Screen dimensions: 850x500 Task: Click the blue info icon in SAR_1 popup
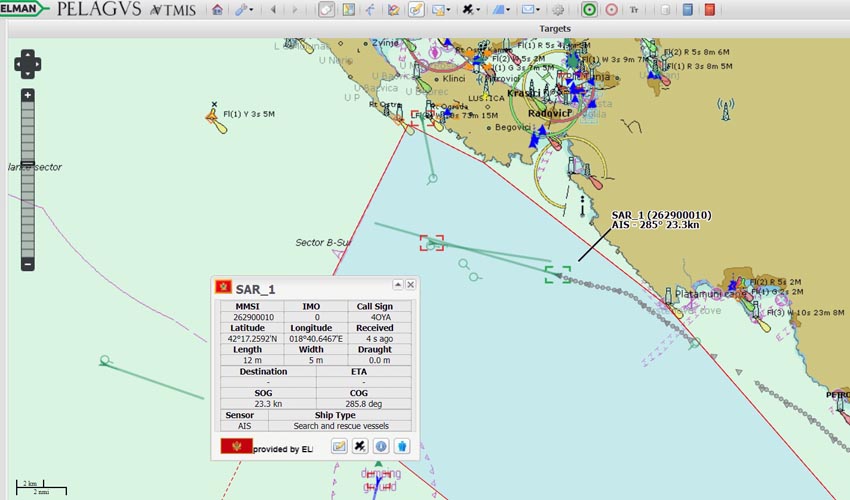(x=381, y=446)
